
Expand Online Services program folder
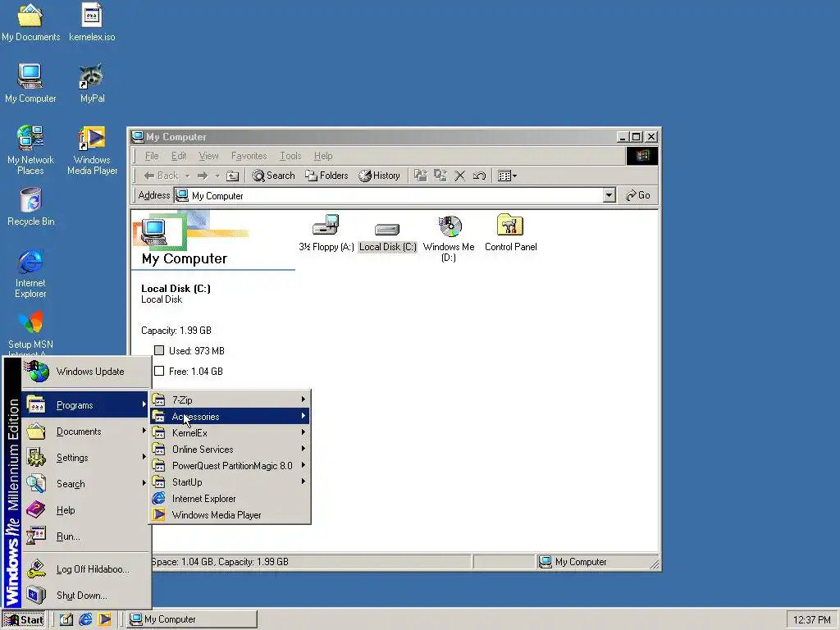click(x=230, y=450)
